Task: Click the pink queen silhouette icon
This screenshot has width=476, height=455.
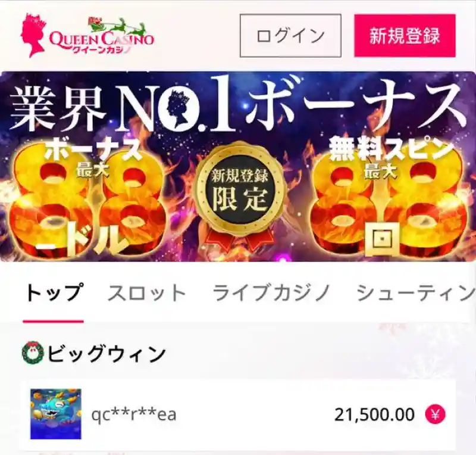Action: 33,35
